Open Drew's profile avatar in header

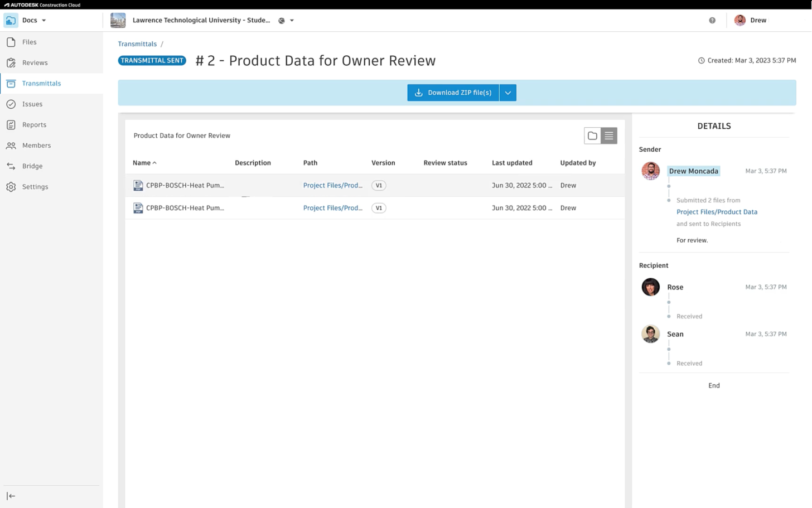pyautogui.click(x=740, y=21)
